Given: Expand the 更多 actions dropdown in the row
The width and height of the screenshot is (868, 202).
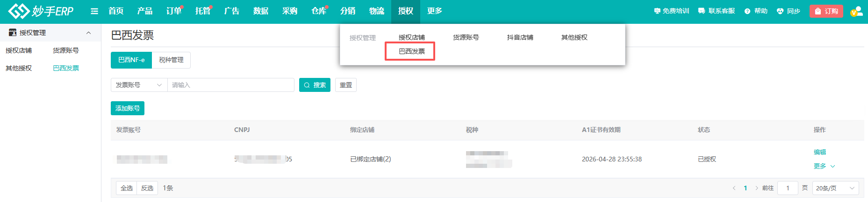Looking at the screenshot, I should (824, 166).
